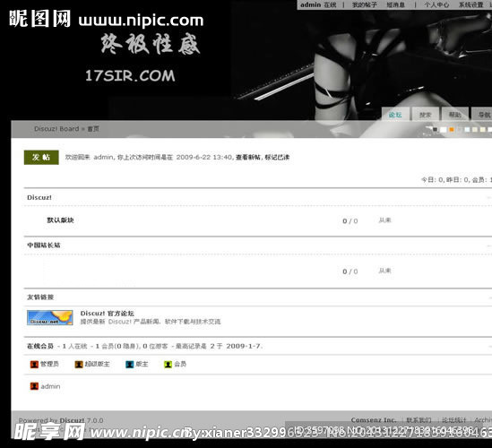Open 短消息 in the top menu
492x448 pixels.
coord(395,4)
